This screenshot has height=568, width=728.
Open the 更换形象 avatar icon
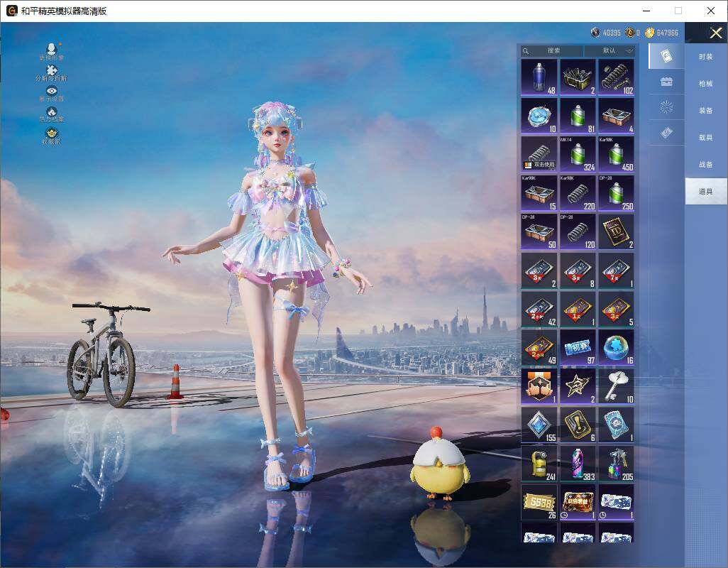[x=52, y=52]
